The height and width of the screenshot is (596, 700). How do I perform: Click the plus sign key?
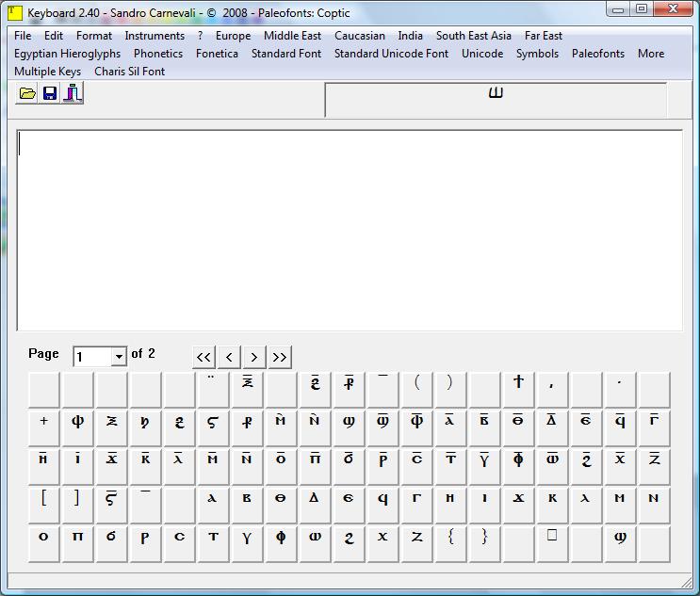tap(43, 428)
